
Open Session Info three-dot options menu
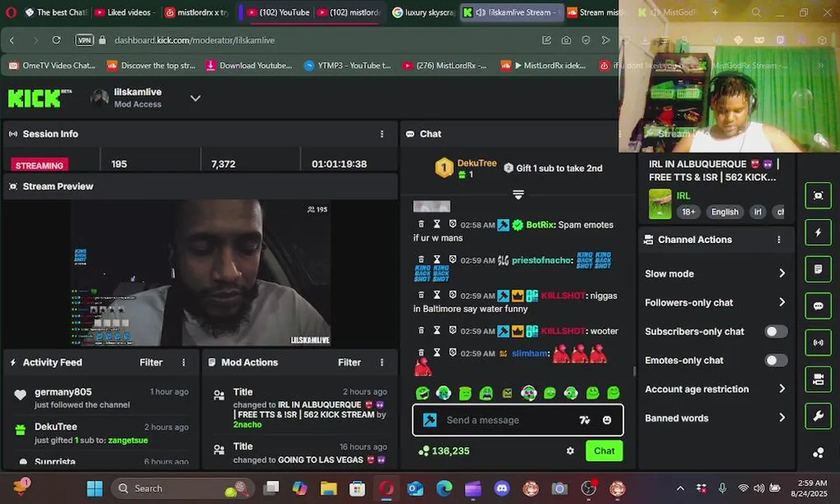coord(381,134)
